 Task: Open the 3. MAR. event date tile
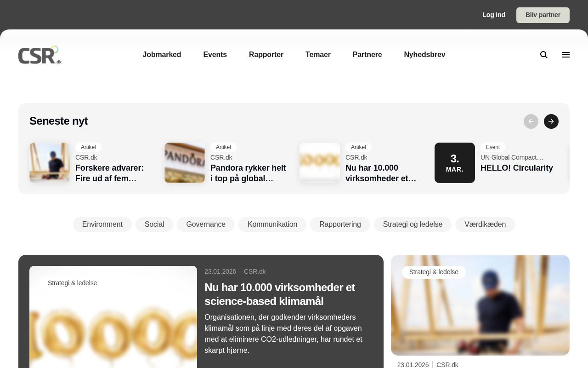pyautogui.click(x=455, y=163)
